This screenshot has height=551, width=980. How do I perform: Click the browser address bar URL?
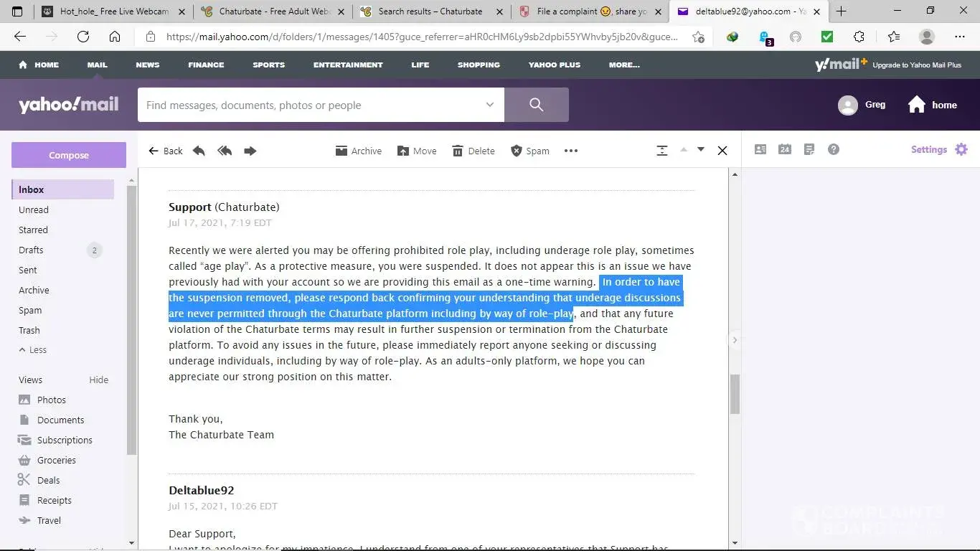pyautogui.click(x=422, y=37)
